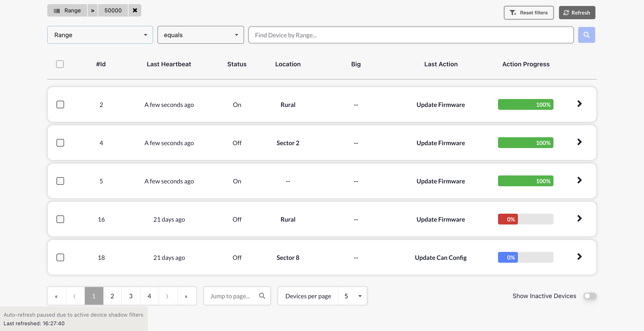Click the jump to page search icon
This screenshot has height=331, width=644.
[262, 296]
